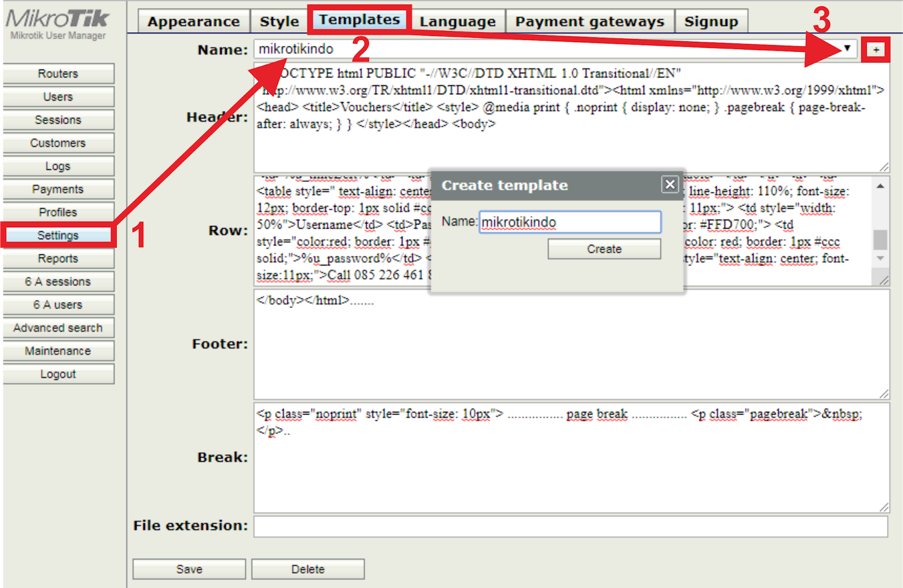This screenshot has height=588, width=903.
Task: Open the Language tab
Action: click(x=458, y=21)
